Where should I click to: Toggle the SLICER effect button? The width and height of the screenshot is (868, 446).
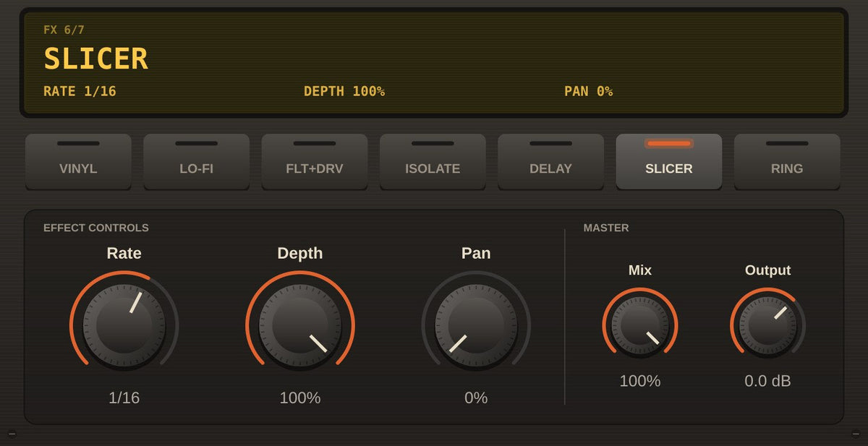(x=669, y=161)
